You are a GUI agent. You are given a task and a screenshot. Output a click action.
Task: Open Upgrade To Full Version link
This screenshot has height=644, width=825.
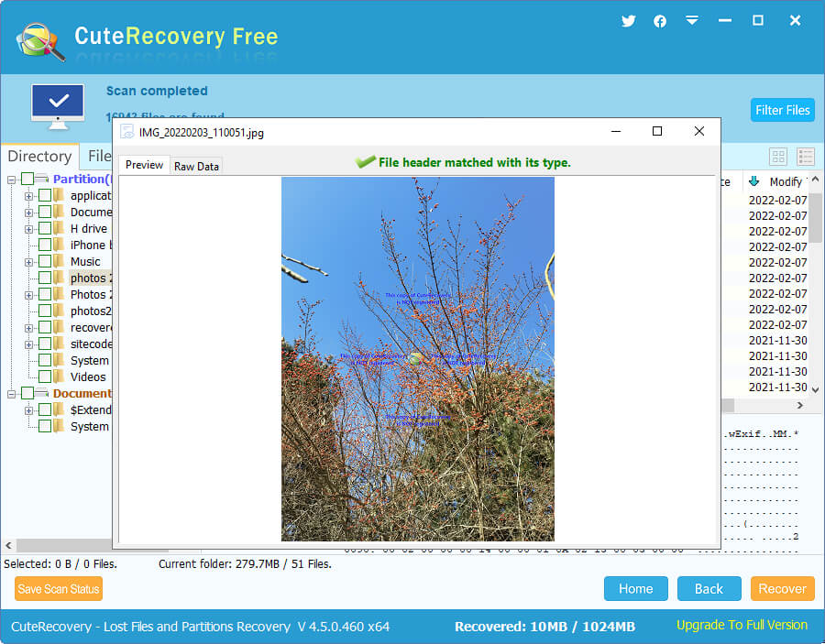click(x=741, y=625)
